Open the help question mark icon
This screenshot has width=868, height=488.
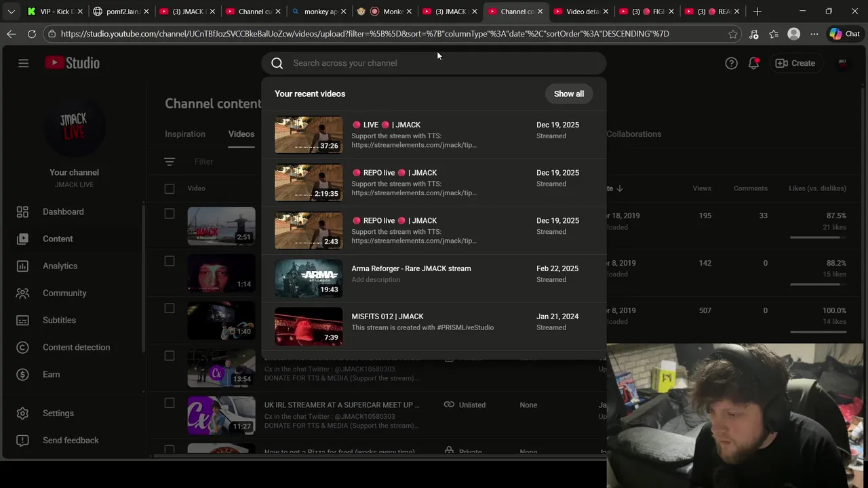(731, 63)
